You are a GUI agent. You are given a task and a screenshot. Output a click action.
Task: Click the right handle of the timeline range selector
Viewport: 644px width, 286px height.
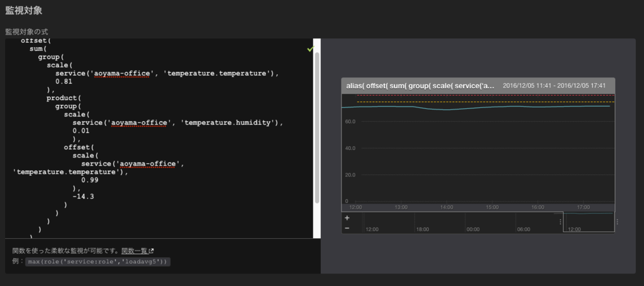[x=617, y=222]
